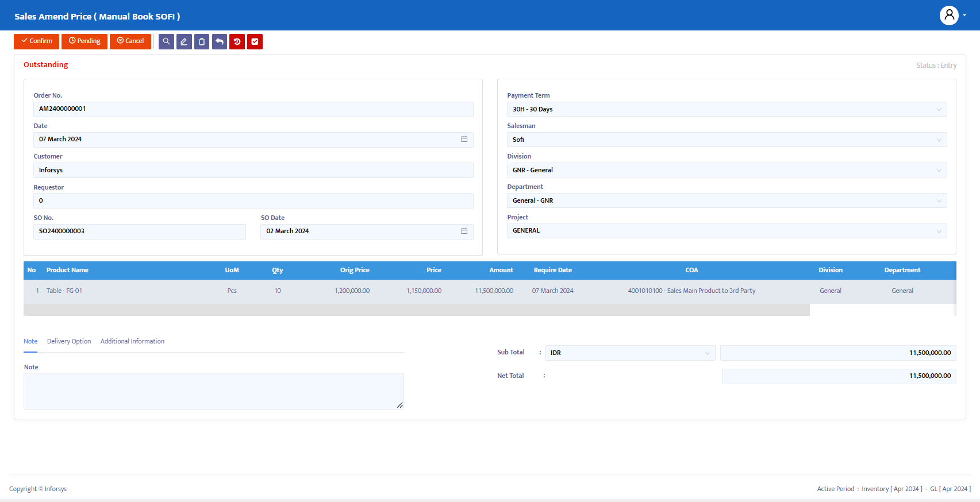
Task: Switch to the Note tab
Action: (30, 341)
